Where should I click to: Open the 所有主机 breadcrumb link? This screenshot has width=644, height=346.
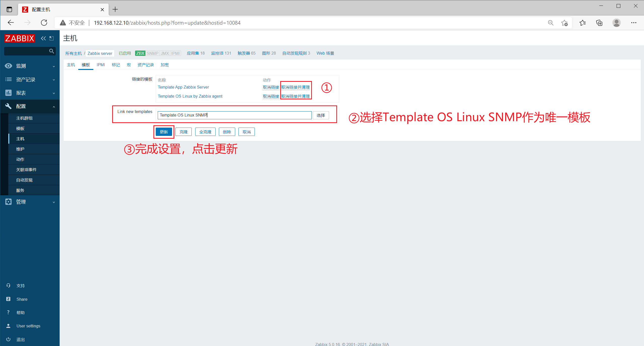tap(73, 53)
